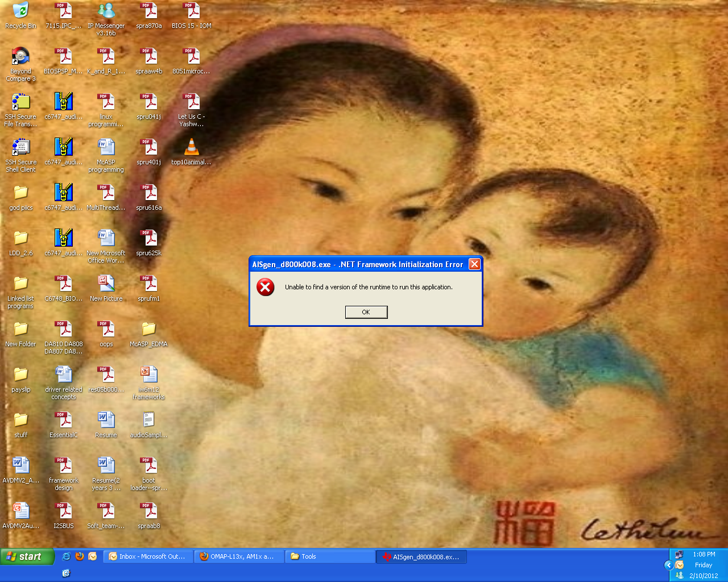The height and width of the screenshot is (582, 728).
Task: Select the boot loader--spr PDF icon
Action: pos(149,473)
